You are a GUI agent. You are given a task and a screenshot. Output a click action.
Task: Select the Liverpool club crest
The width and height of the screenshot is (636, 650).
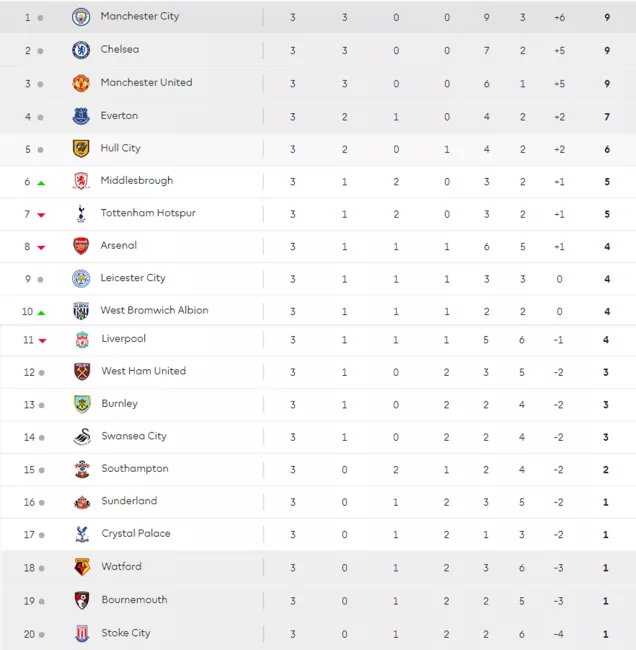click(82, 340)
